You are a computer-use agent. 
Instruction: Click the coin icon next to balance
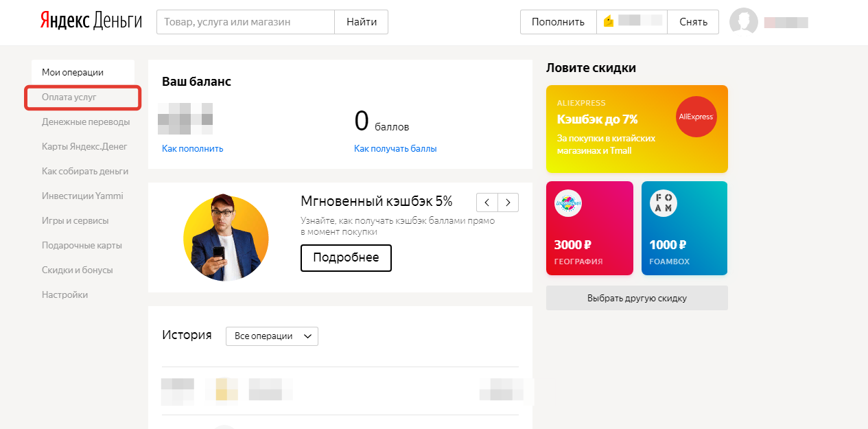pos(608,21)
